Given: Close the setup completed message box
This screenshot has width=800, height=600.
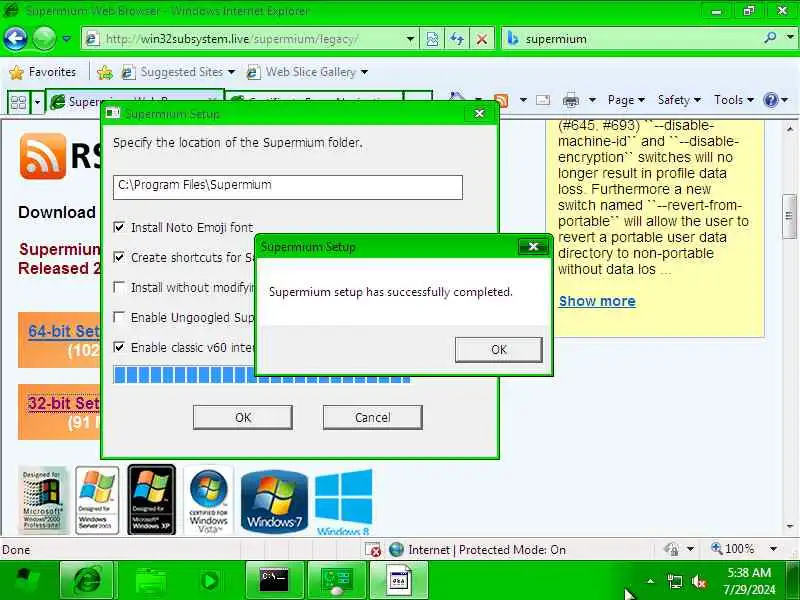Looking at the screenshot, I should point(533,247).
